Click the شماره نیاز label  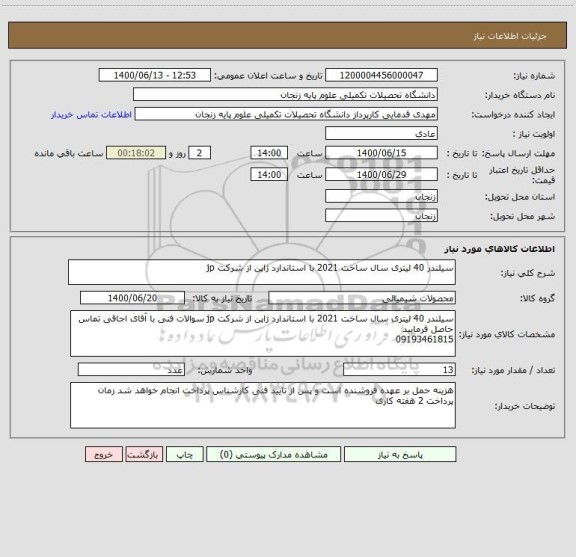[x=534, y=76]
